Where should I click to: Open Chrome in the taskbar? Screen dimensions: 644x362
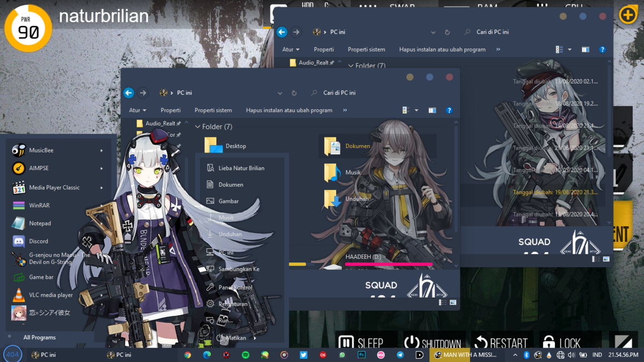[x=187, y=355]
